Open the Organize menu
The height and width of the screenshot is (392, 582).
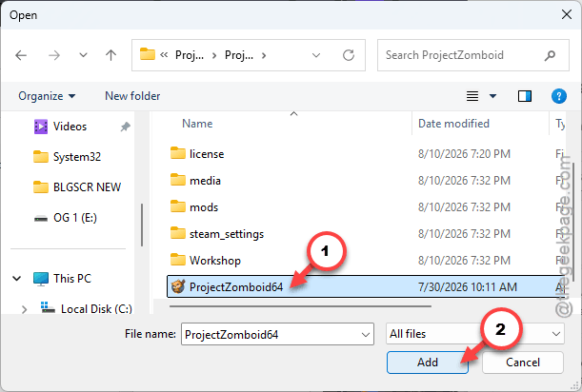pos(47,96)
